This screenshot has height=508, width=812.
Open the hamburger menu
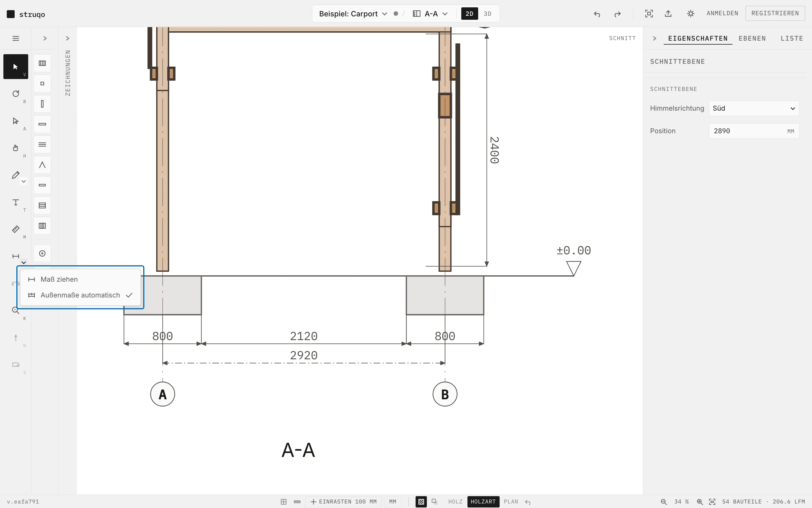16,38
